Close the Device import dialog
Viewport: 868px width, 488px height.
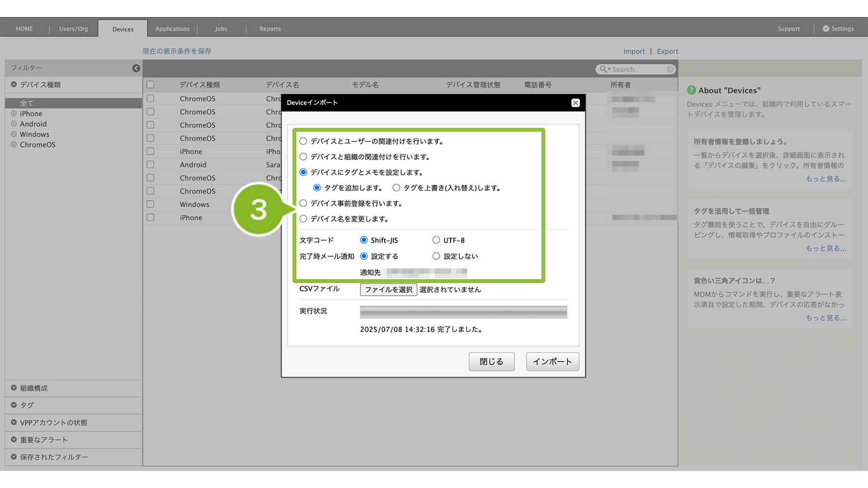pos(576,102)
